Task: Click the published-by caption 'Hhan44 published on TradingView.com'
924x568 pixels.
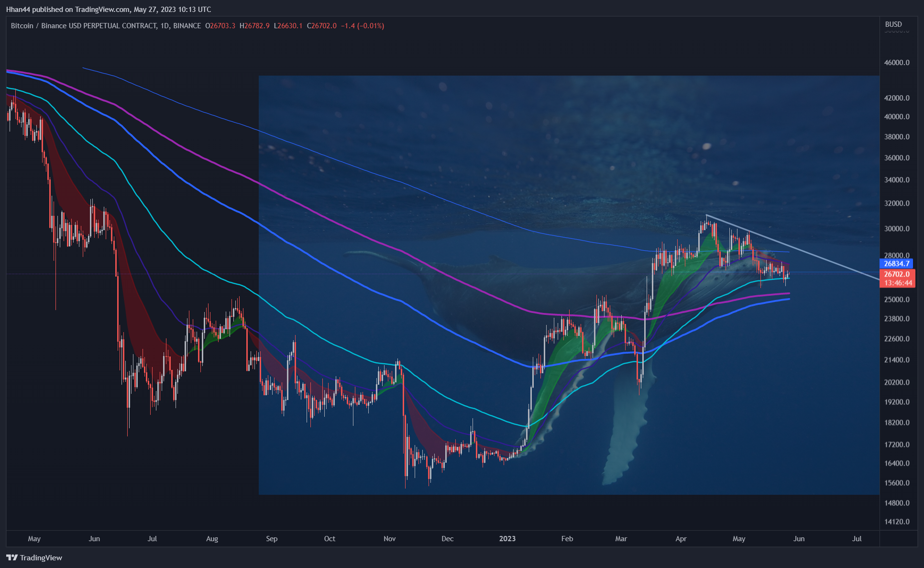Action: click(x=67, y=9)
